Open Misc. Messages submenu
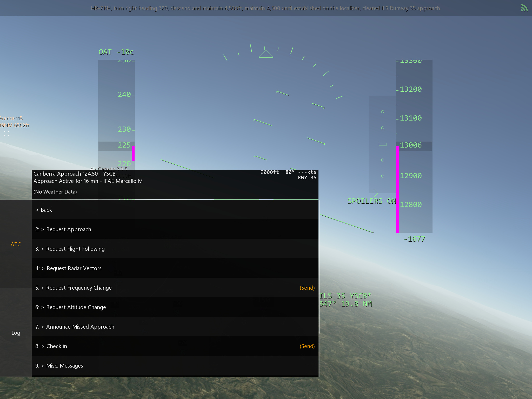 click(x=64, y=366)
